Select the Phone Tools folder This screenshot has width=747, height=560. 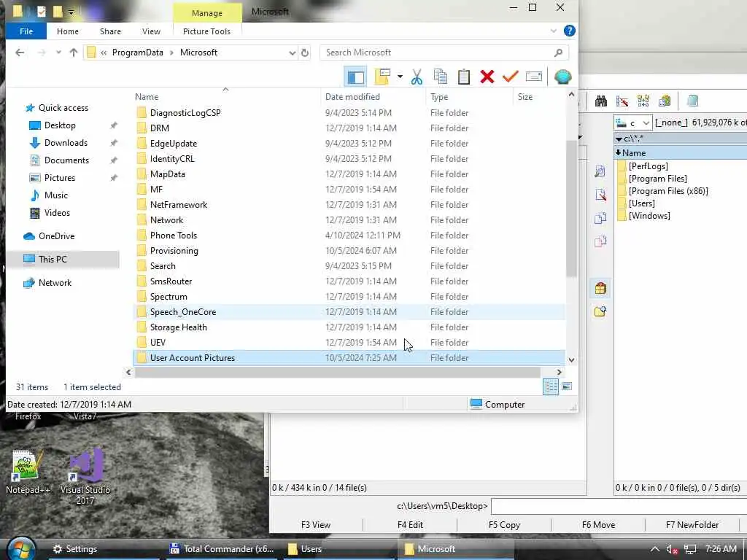[174, 236]
